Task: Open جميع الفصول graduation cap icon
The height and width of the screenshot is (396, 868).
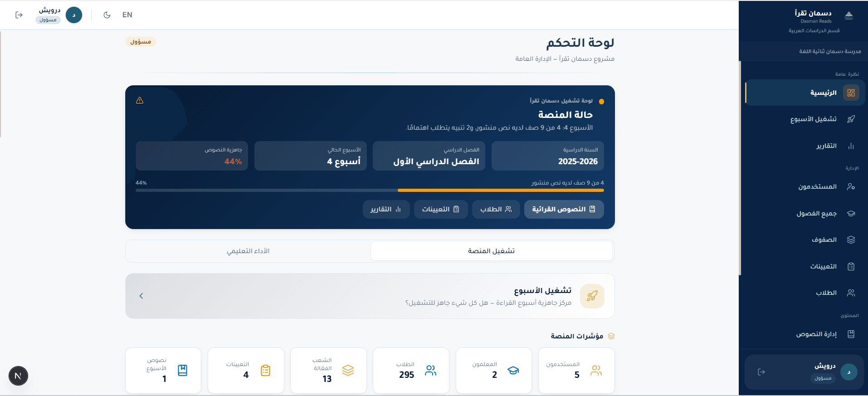Action: pyautogui.click(x=851, y=213)
